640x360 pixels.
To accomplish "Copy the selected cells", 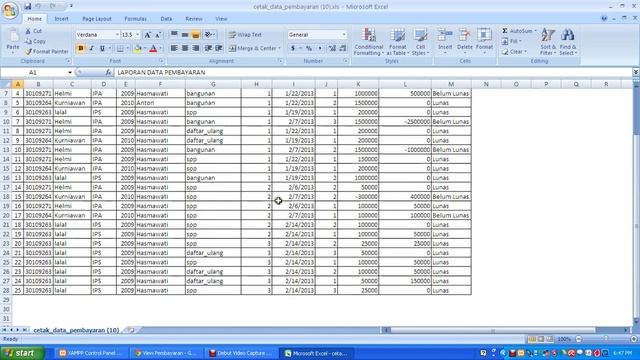I will click(36, 41).
